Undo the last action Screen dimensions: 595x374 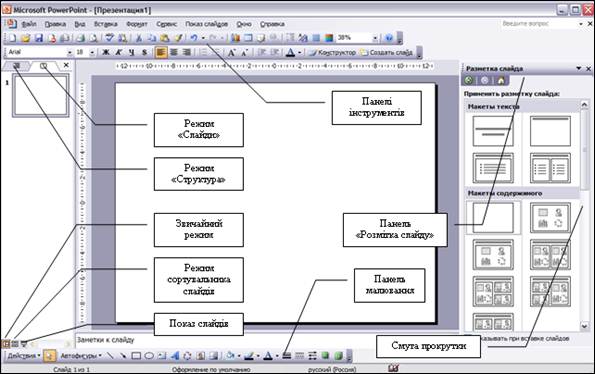pos(194,38)
